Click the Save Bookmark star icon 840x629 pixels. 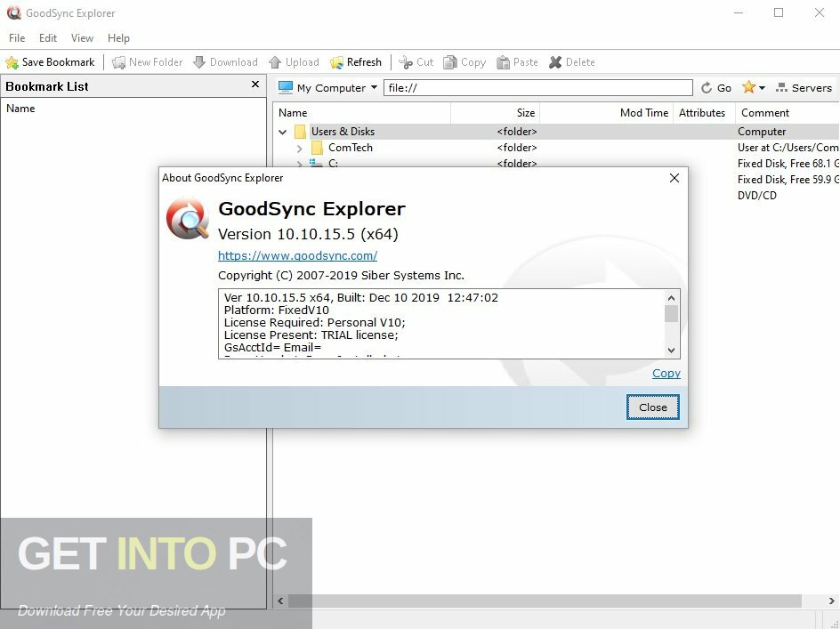coord(12,62)
